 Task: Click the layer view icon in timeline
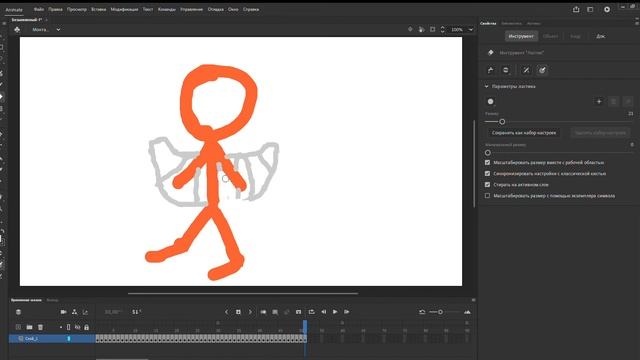[18, 312]
